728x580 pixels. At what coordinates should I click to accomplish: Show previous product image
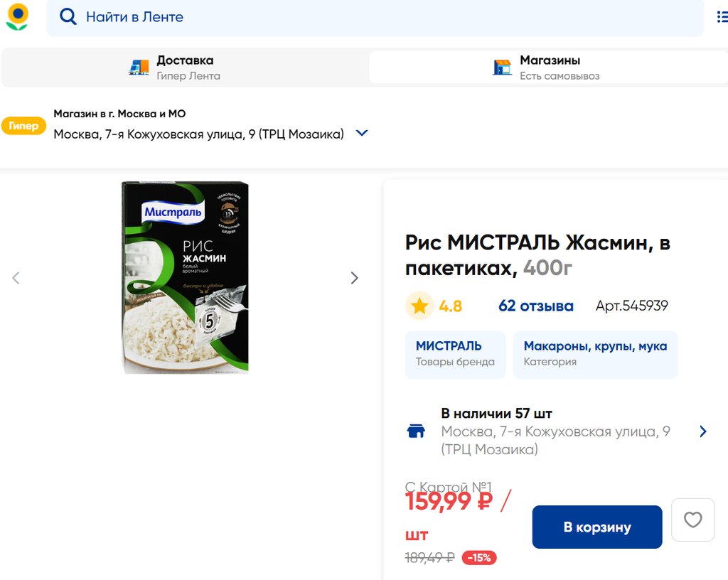(16, 278)
